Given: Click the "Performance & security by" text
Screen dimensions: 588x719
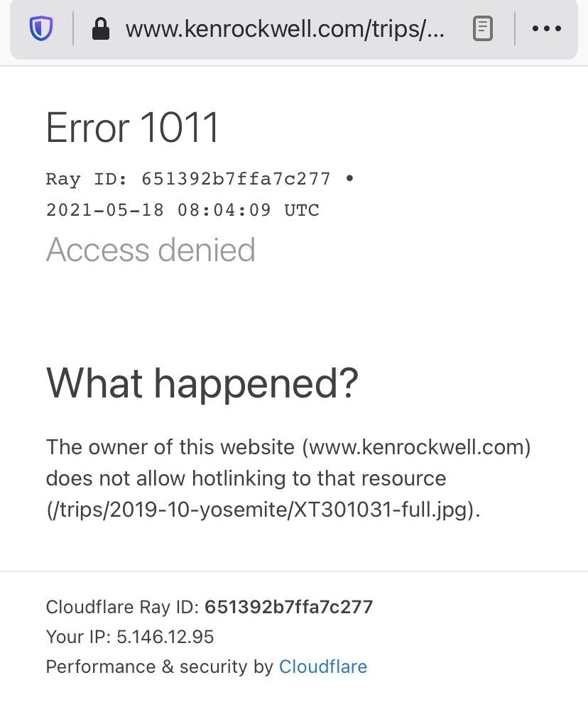Looking at the screenshot, I should pyautogui.click(x=159, y=666).
